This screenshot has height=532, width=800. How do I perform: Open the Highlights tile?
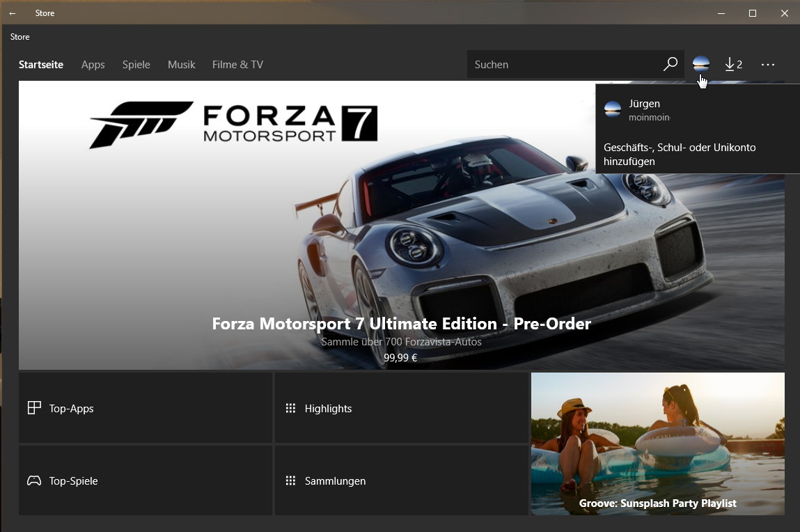402,408
